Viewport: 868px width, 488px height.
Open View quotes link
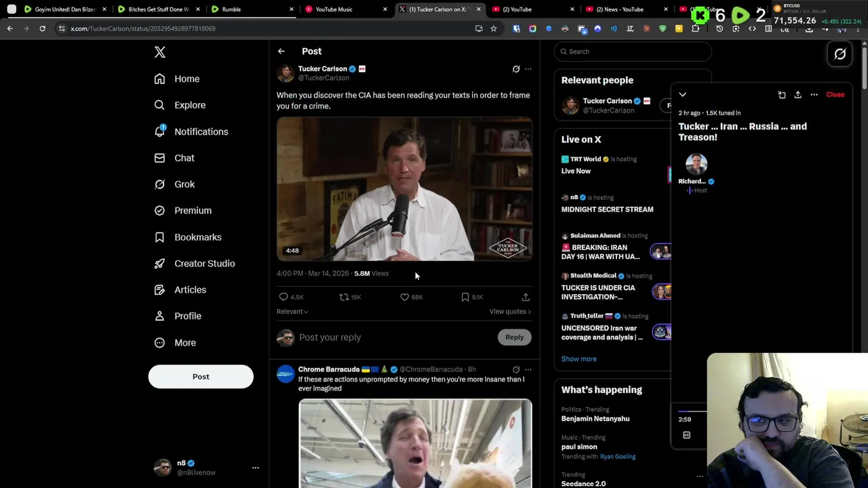point(510,312)
